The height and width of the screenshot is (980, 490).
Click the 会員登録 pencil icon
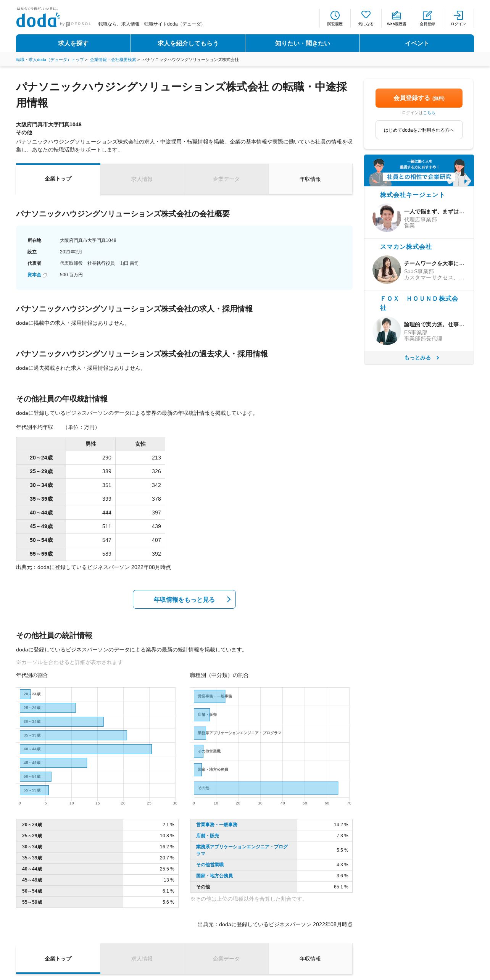(x=427, y=15)
